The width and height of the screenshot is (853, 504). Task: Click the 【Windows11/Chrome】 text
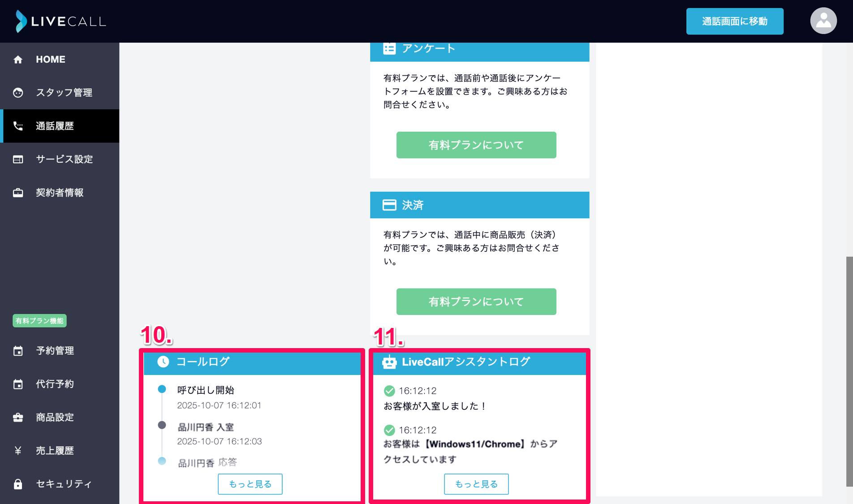[x=474, y=444]
